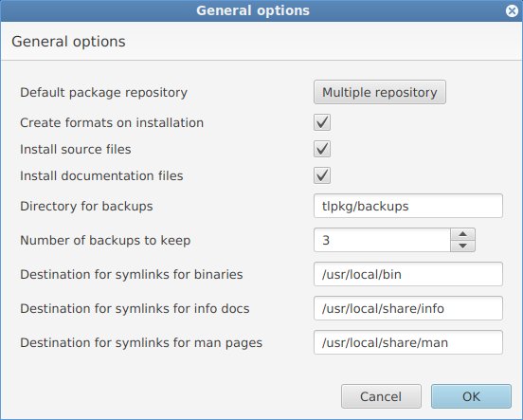
Task: Increase number of backups with up arrow
Action: 462,234
